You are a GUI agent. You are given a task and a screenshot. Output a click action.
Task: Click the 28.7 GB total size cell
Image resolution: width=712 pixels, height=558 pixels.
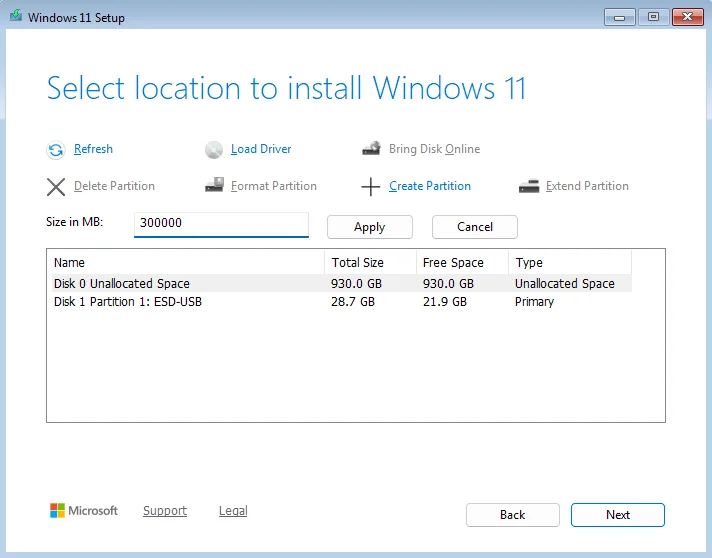353,301
